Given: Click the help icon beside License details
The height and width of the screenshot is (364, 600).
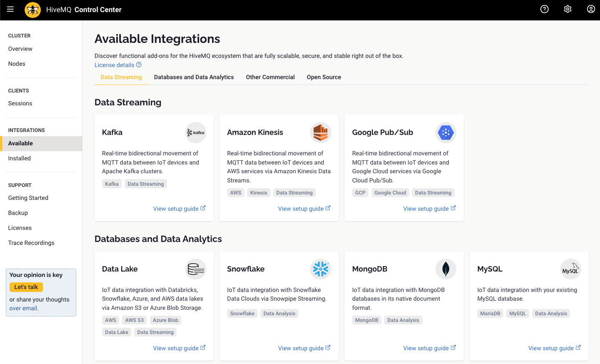Looking at the screenshot, I should (139, 65).
